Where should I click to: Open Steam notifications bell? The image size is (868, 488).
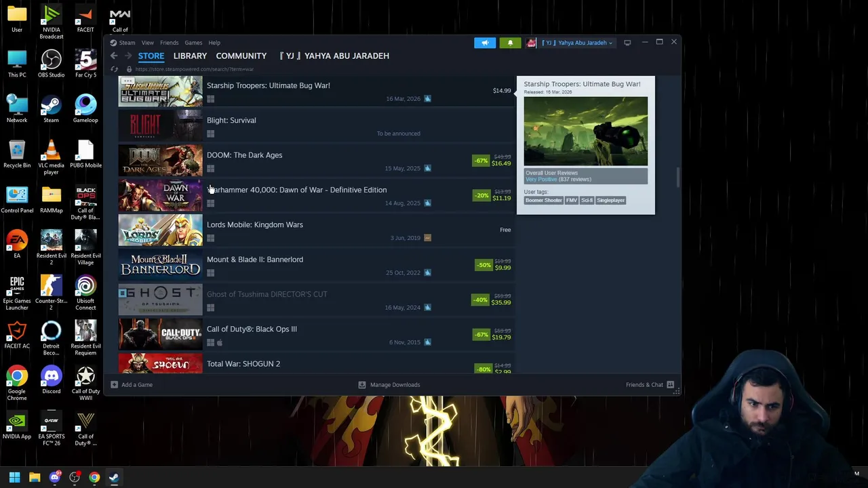pos(510,43)
